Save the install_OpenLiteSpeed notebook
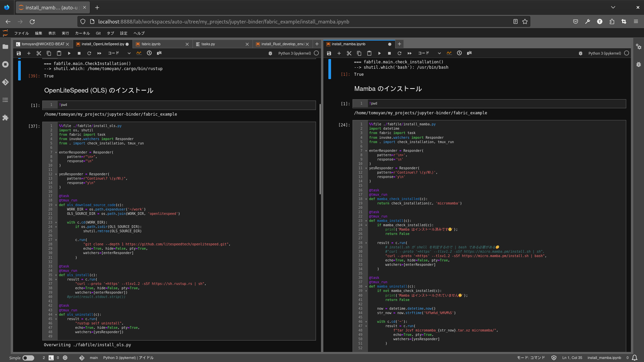Viewport: 644px width, 362px height. point(19,53)
